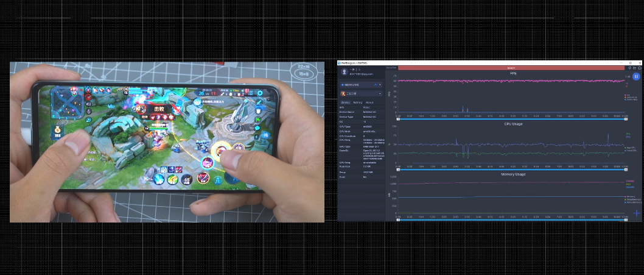Click the Memory Usage chart title
The width and height of the screenshot is (644, 275).
pyautogui.click(x=513, y=174)
